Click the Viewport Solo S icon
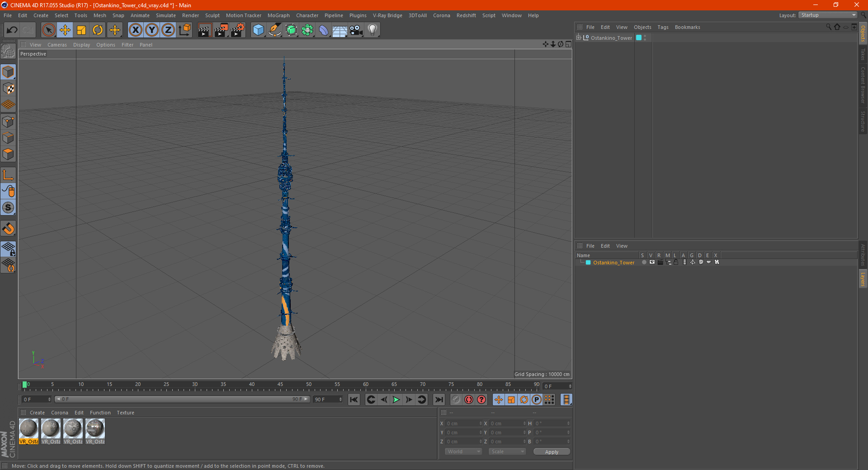Viewport: 868px width, 470px height. pos(9,207)
